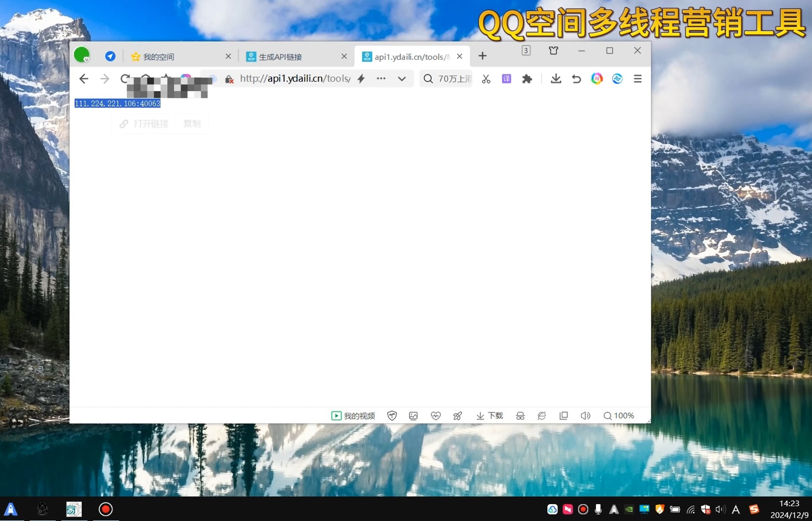
Task: Click the picture icon in status bar
Action: [x=413, y=416]
